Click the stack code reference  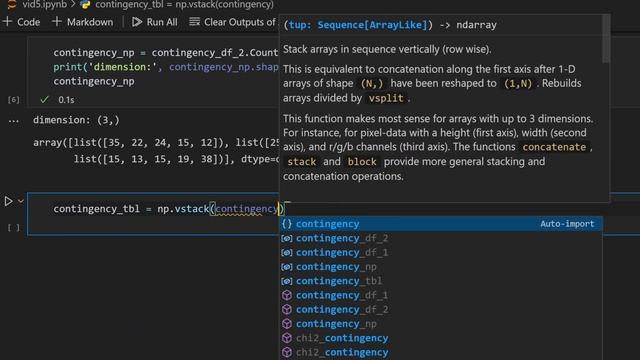click(x=302, y=162)
